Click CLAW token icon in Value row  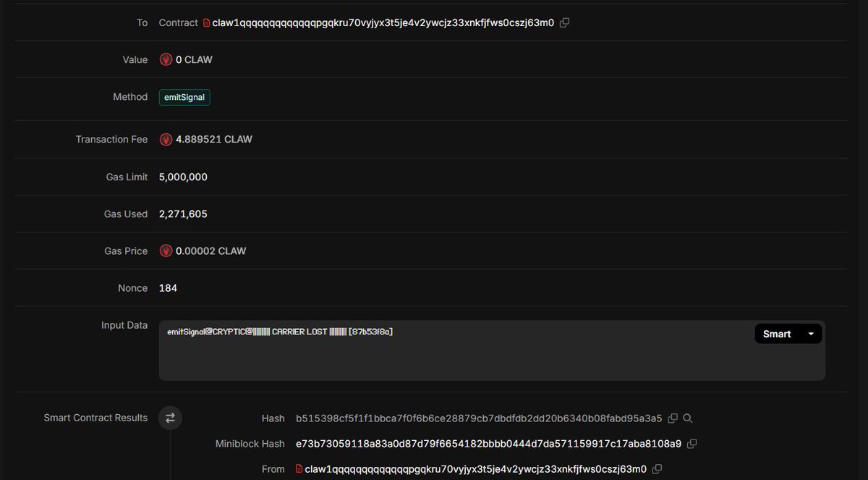pyautogui.click(x=166, y=60)
